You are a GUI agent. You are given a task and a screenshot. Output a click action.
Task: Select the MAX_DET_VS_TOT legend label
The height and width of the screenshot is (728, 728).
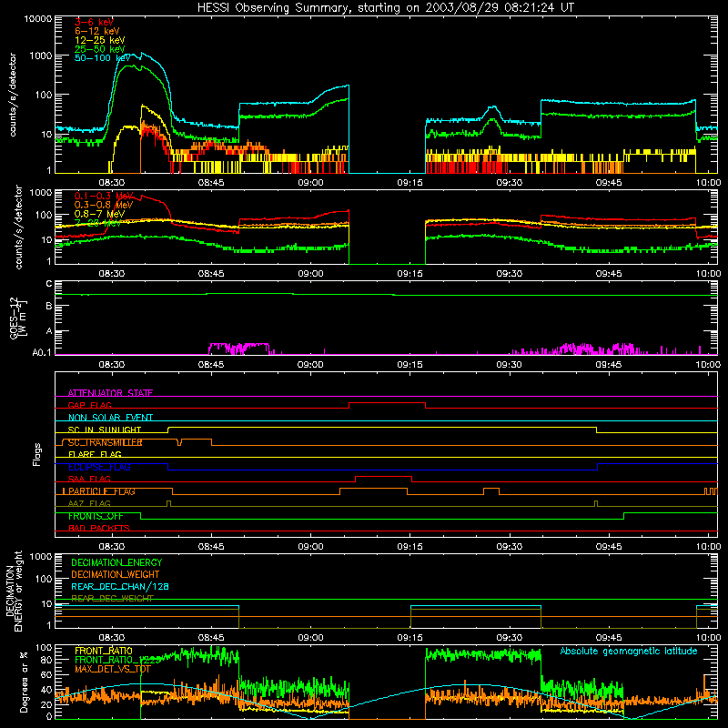click(112, 669)
